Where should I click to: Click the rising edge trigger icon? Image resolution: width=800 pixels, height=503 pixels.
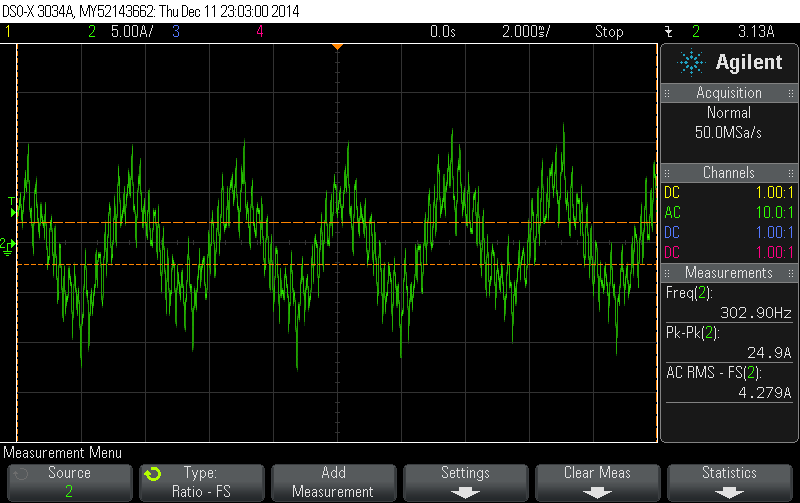click(668, 32)
